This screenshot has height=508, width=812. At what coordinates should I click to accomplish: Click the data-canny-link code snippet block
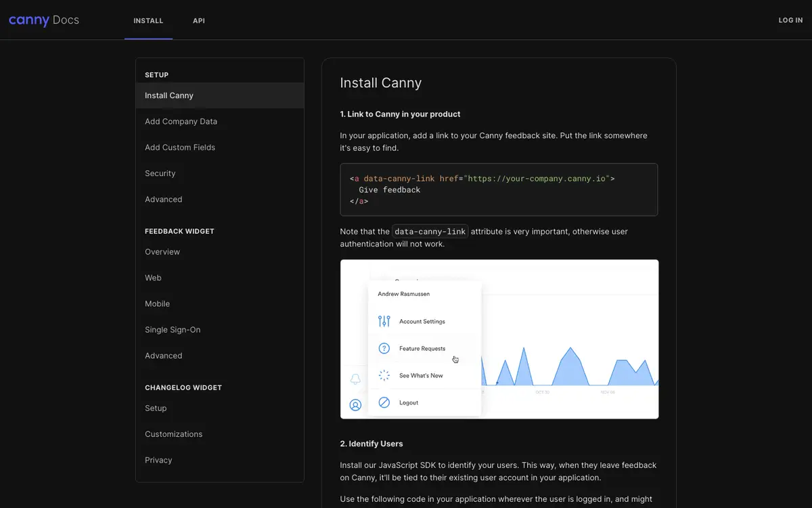click(x=499, y=190)
